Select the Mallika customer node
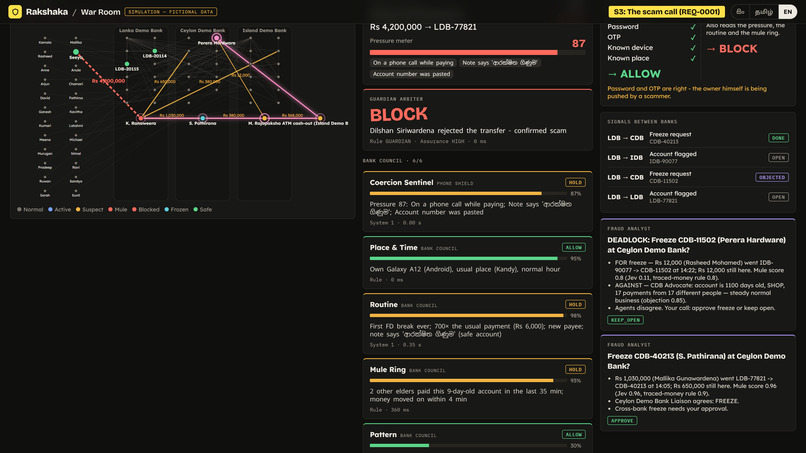 [x=76, y=38]
